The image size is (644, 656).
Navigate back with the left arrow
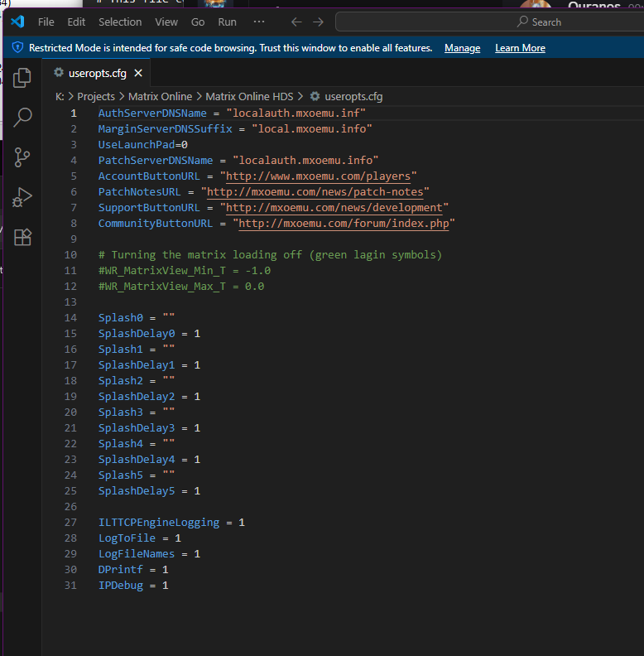coord(296,22)
